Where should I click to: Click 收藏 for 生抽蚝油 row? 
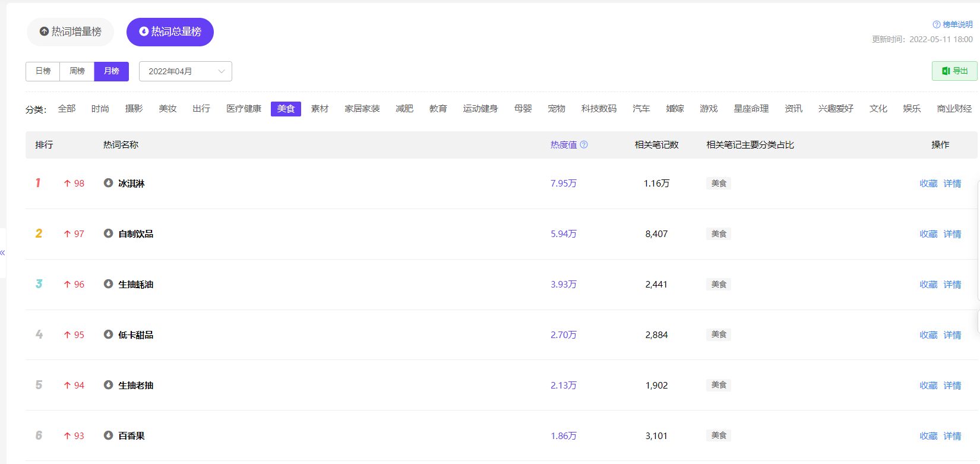tap(928, 285)
